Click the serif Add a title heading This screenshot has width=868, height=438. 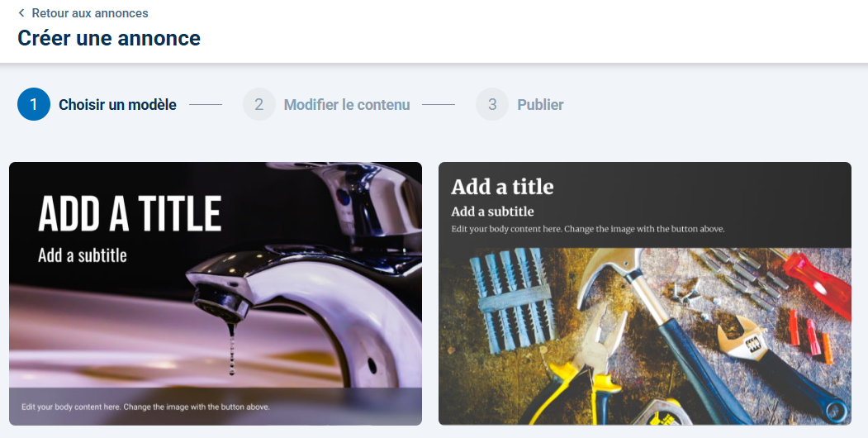click(502, 187)
